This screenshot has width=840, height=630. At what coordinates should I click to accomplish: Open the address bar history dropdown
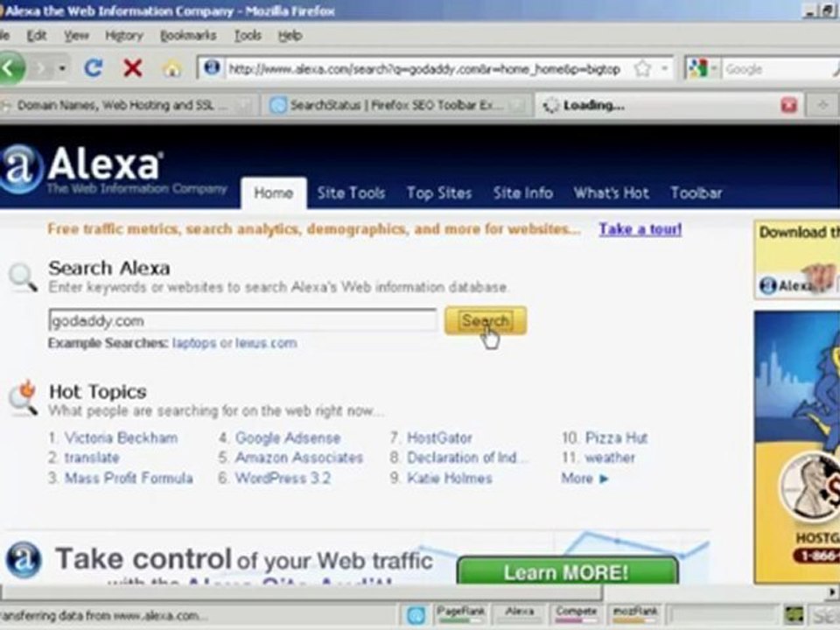point(664,68)
